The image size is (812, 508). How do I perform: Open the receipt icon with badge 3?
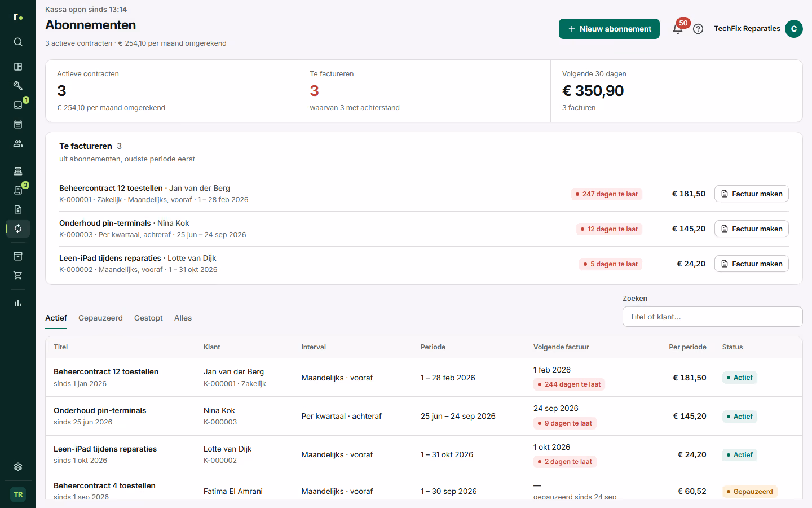pos(18,190)
